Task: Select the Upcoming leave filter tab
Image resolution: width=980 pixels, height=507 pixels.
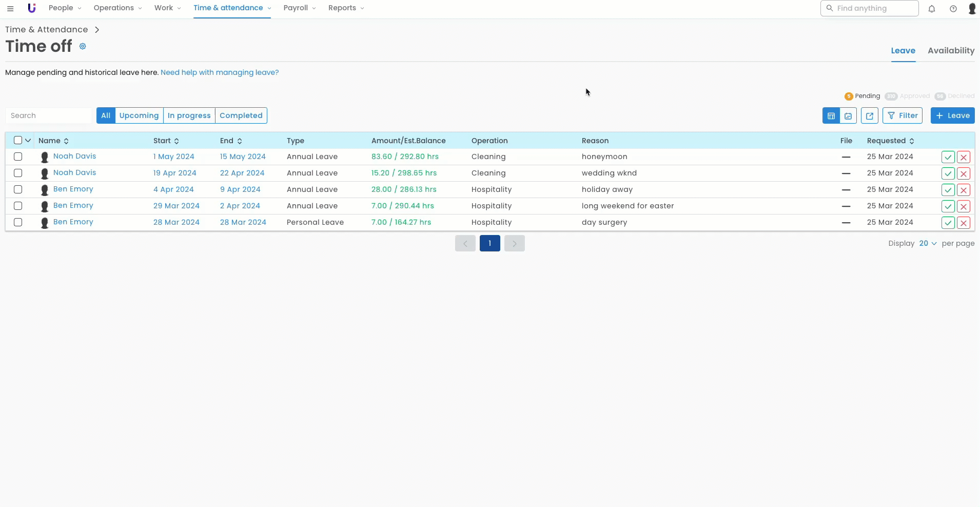Action: pos(139,116)
